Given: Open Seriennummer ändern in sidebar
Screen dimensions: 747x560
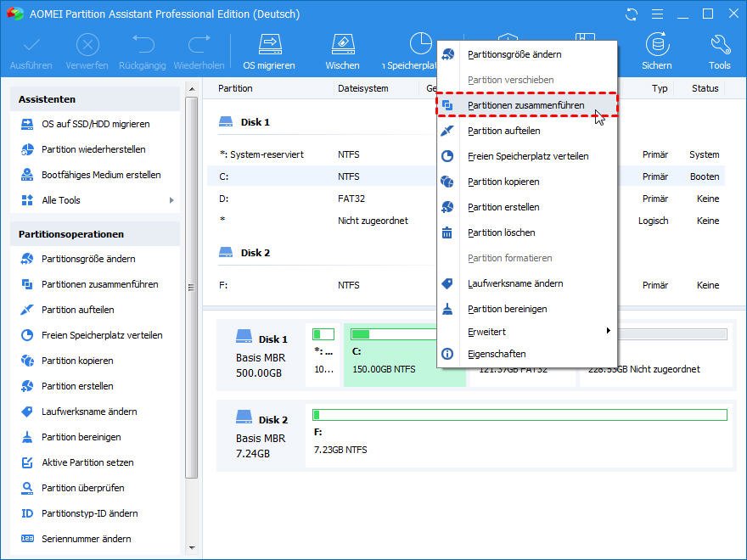Looking at the screenshot, I should (87, 539).
